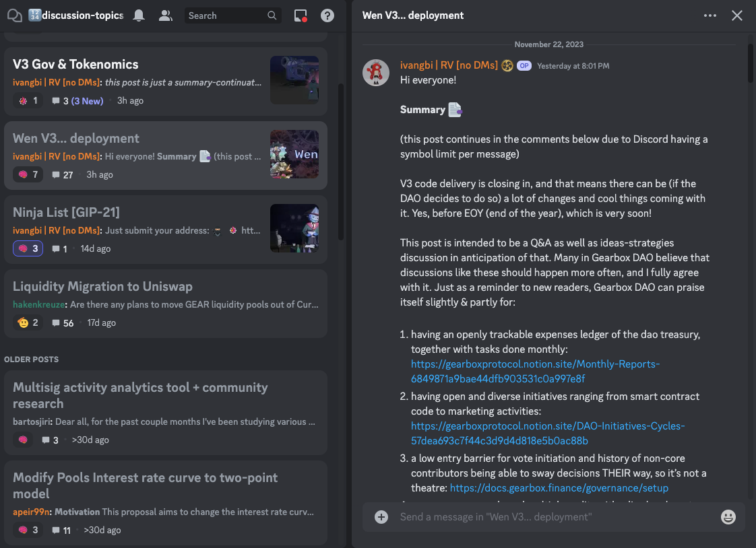The width and height of the screenshot is (756, 548).
Task: Open the inbox icon in header
Action: click(x=301, y=15)
